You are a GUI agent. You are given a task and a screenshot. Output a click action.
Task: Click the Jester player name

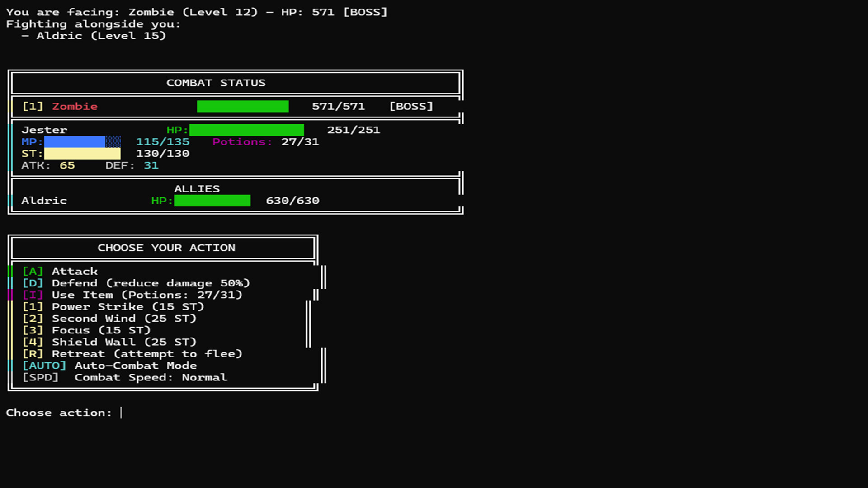click(44, 130)
